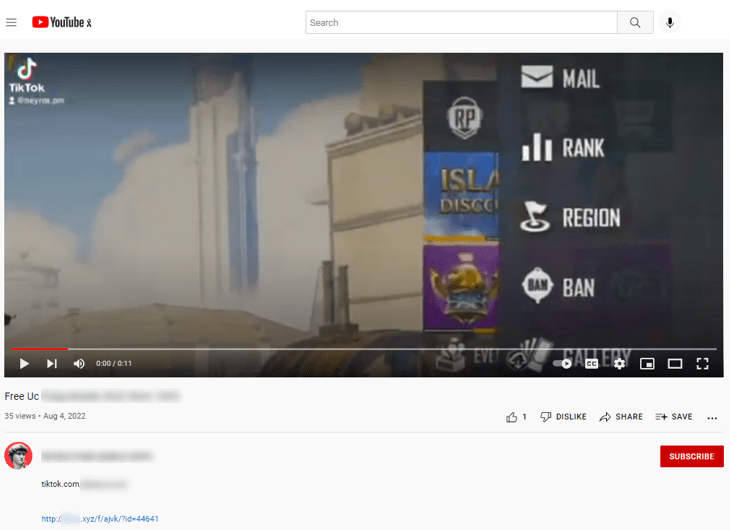
Task: Like the video with thumbs up
Action: click(516, 417)
